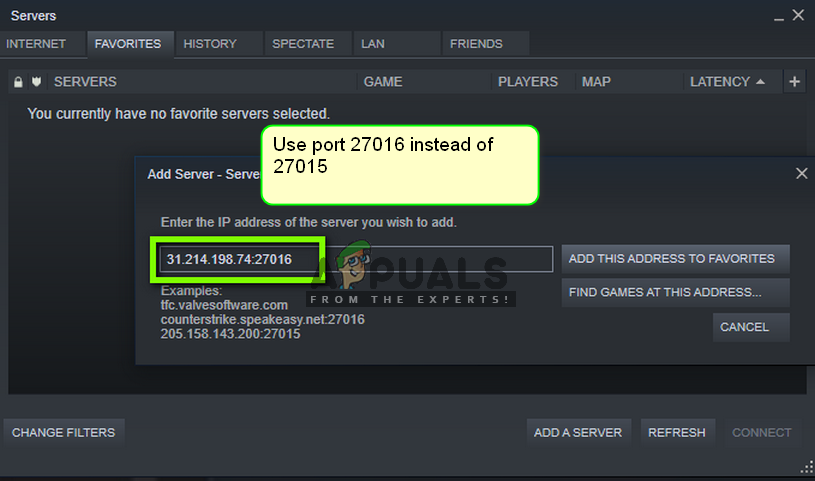
Task: Close the Servers window
Action: [798, 15]
